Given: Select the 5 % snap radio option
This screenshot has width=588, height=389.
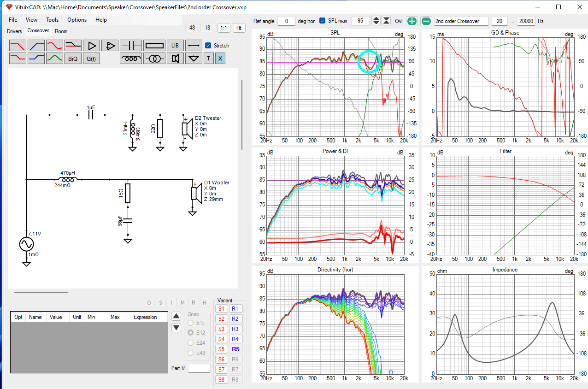Looking at the screenshot, I should (x=191, y=322).
